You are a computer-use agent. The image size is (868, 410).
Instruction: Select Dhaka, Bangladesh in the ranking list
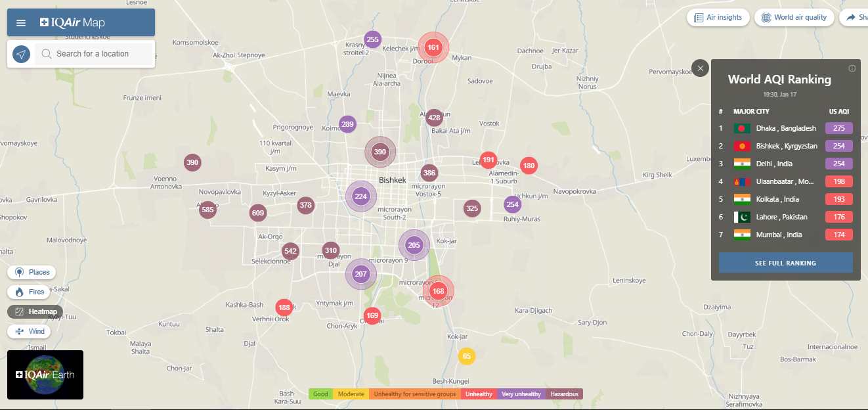[785, 128]
